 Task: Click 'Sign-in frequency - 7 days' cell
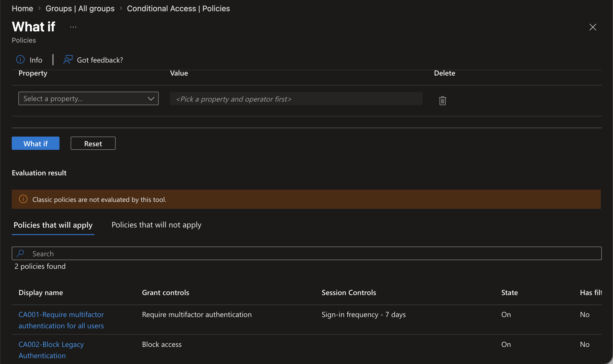click(364, 314)
